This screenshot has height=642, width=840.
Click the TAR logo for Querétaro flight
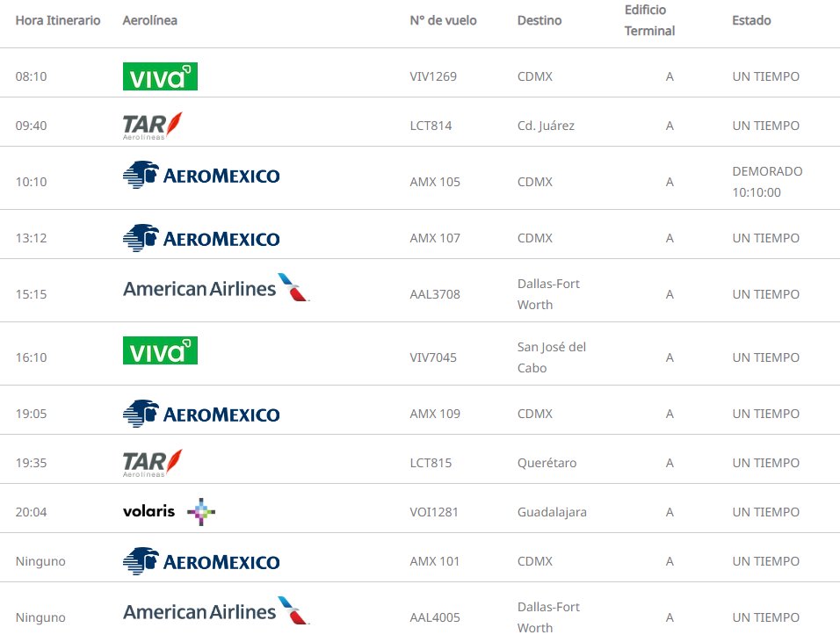point(153,463)
